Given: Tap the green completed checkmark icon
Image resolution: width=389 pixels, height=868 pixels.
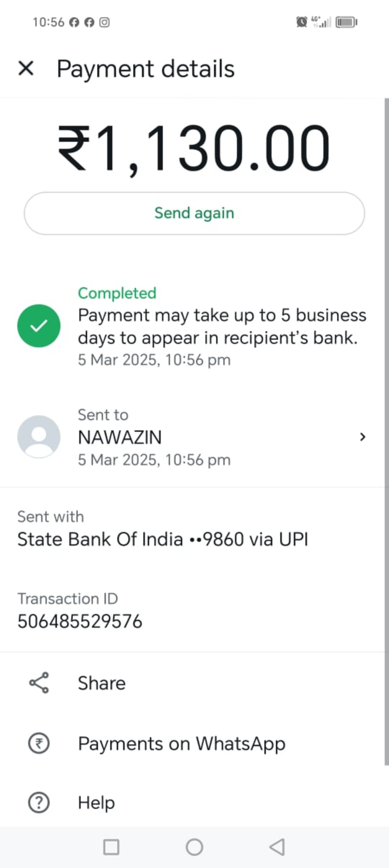Looking at the screenshot, I should coord(39,326).
